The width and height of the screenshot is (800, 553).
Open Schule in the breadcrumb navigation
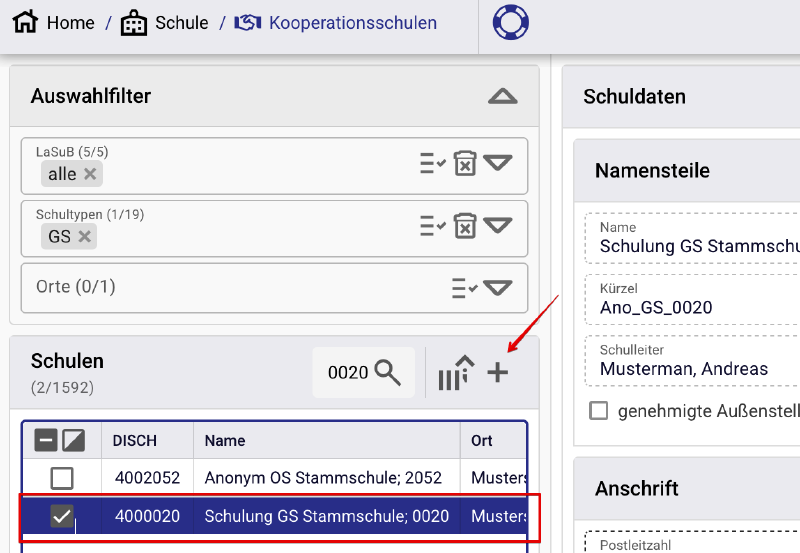tap(165, 22)
